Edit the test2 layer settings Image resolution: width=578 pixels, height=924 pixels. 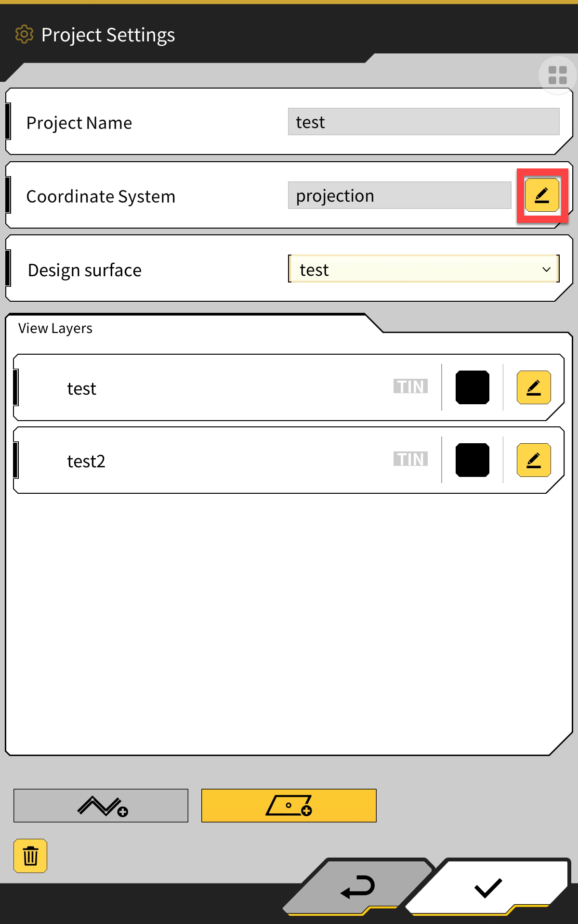pos(534,460)
